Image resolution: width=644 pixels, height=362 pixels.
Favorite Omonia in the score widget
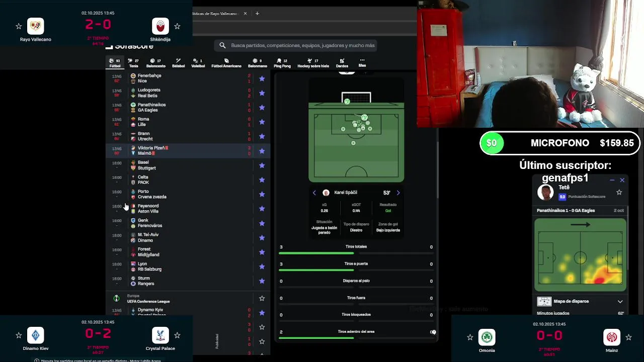[470, 337]
